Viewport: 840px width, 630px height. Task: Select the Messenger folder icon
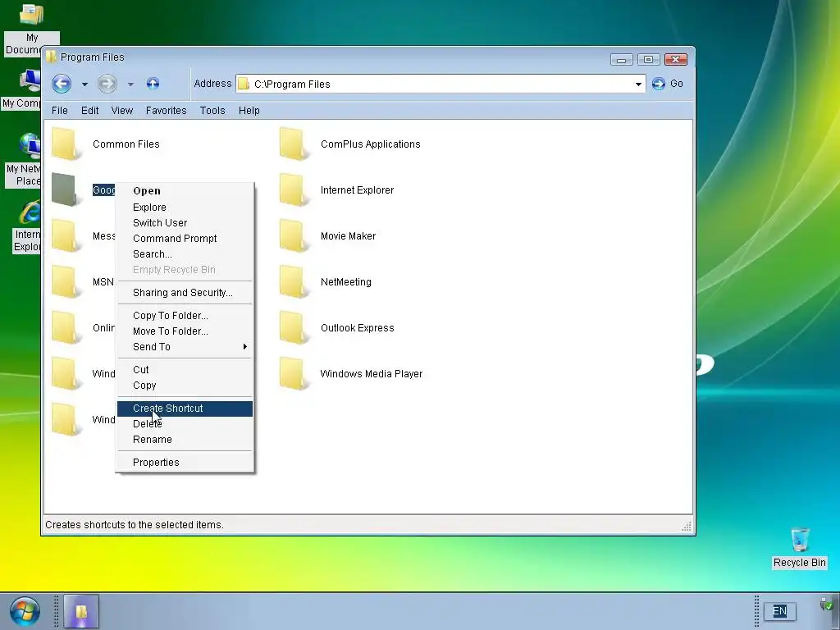(x=66, y=235)
